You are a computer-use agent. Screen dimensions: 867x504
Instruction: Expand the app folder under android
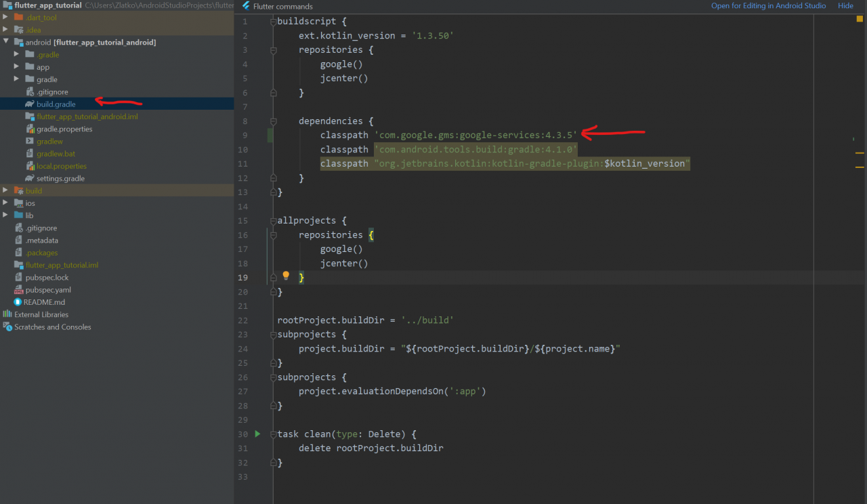coord(16,66)
